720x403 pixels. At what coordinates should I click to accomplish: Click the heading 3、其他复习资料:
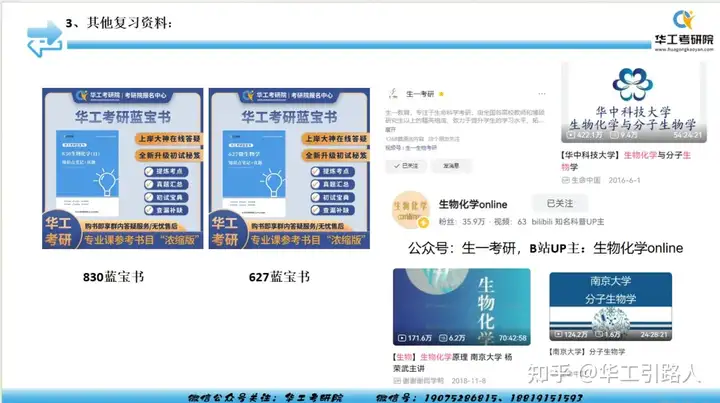(x=119, y=23)
